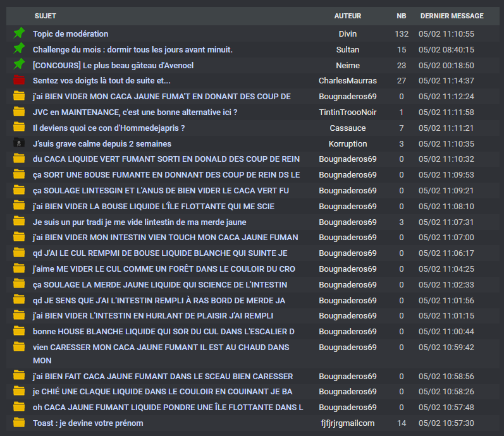This screenshot has height=436, width=504.
Task: Click the DERNIER MESSAGE column header
Action: pyautogui.click(x=452, y=16)
